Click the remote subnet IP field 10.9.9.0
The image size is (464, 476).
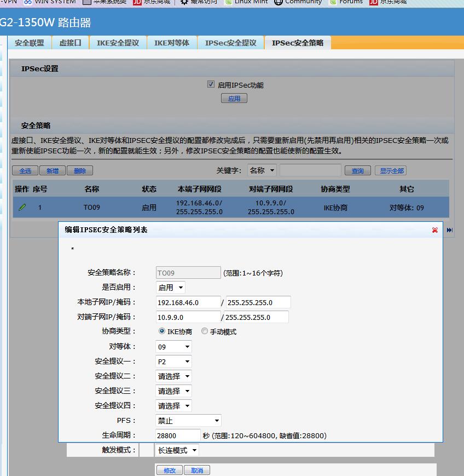pos(188,317)
